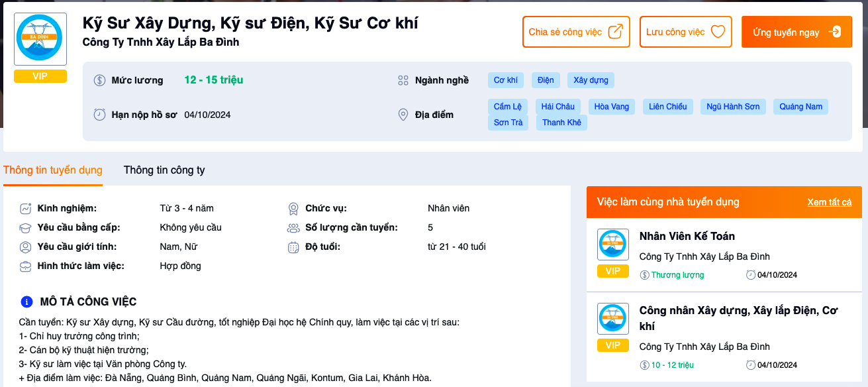The image size is (868, 387).
Task: Click the logo of Nhân Viên Kế Toán job
Action: (613, 245)
